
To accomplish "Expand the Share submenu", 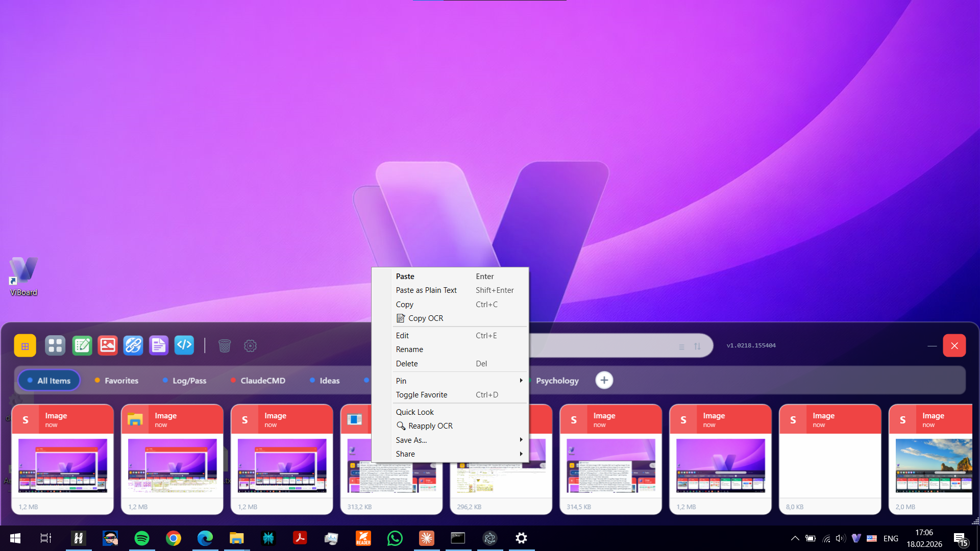I will tap(405, 454).
